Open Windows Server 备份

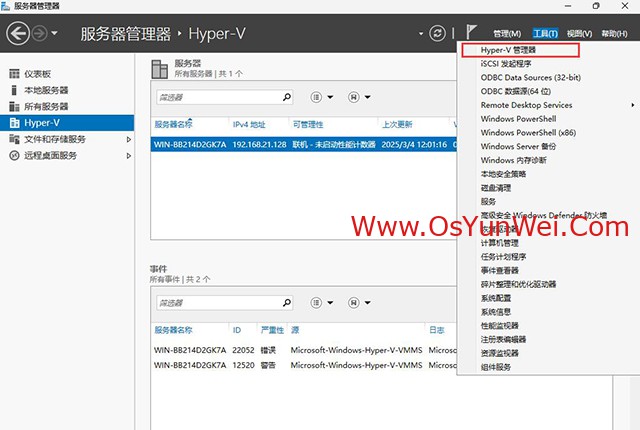(x=518, y=146)
